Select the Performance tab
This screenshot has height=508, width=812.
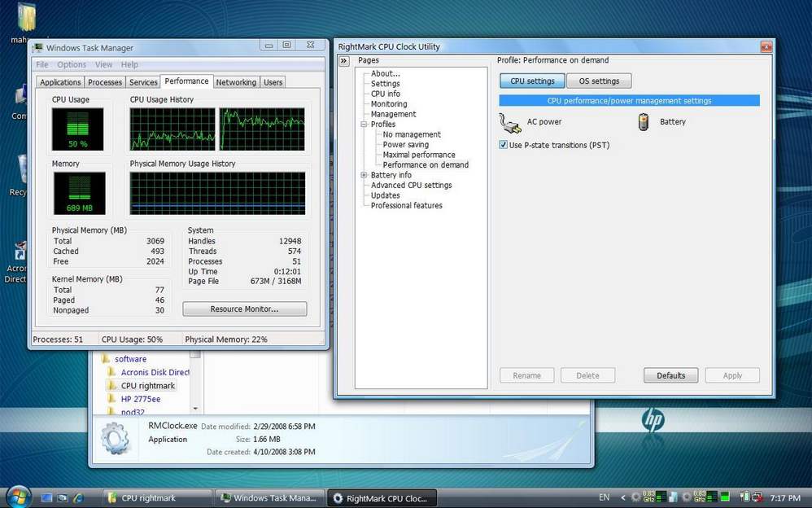[186, 81]
